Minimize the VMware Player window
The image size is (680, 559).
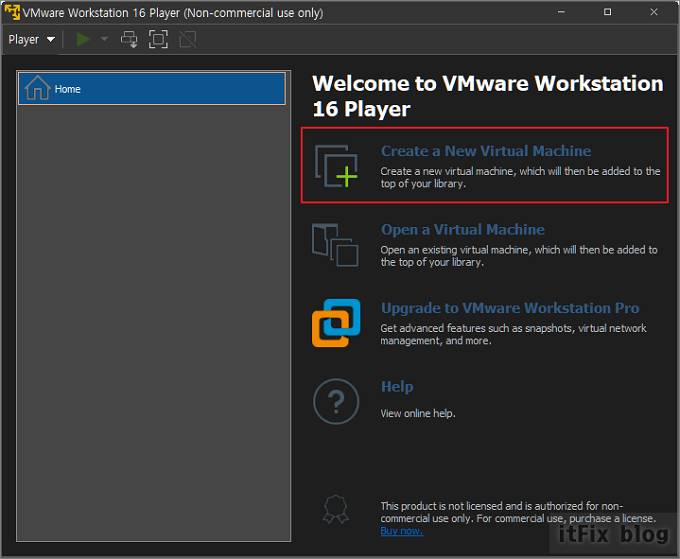[x=561, y=12]
